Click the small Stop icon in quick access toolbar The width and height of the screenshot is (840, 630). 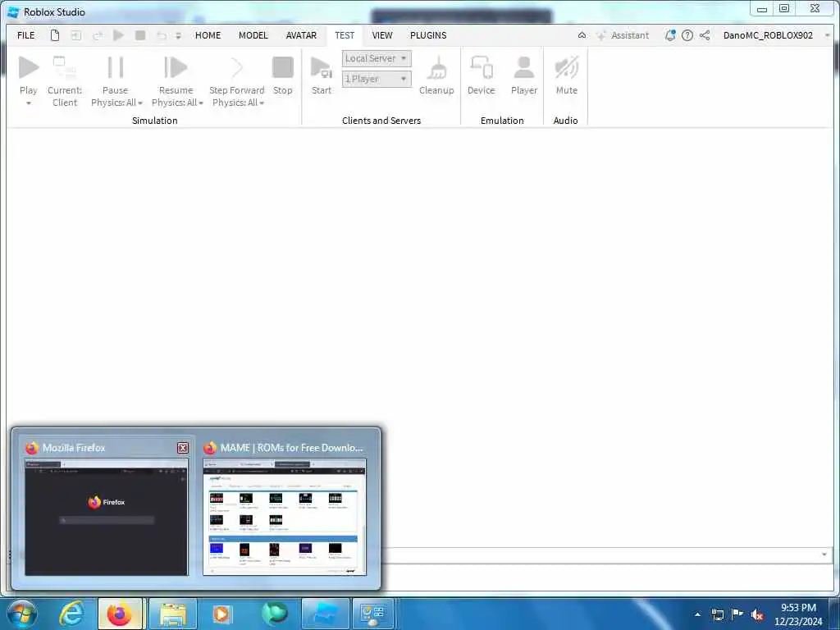[x=140, y=35]
